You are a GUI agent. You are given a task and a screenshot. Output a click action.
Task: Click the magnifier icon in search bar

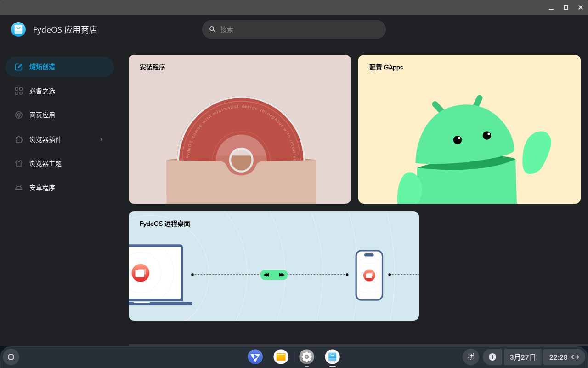coord(213,29)
